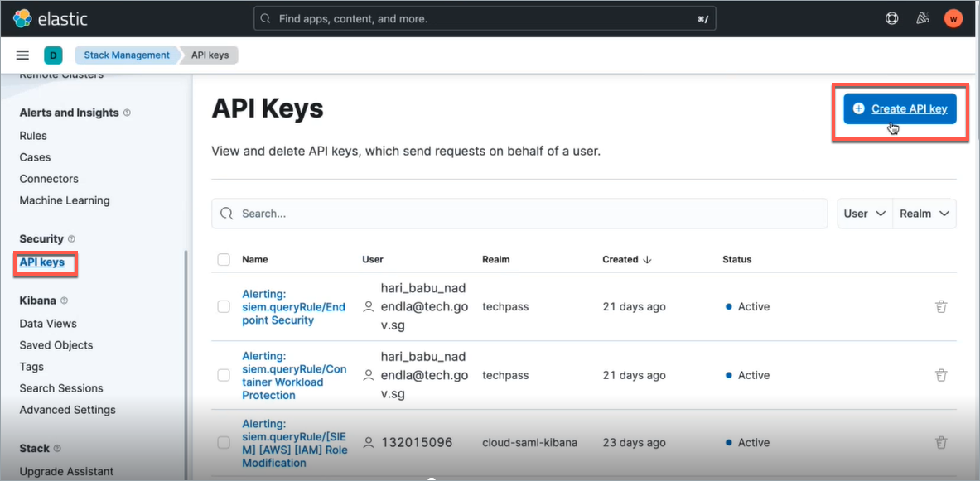Click the Stack section help icon
The height and width of the screenshot is (481, 980).
pos(57,449)
